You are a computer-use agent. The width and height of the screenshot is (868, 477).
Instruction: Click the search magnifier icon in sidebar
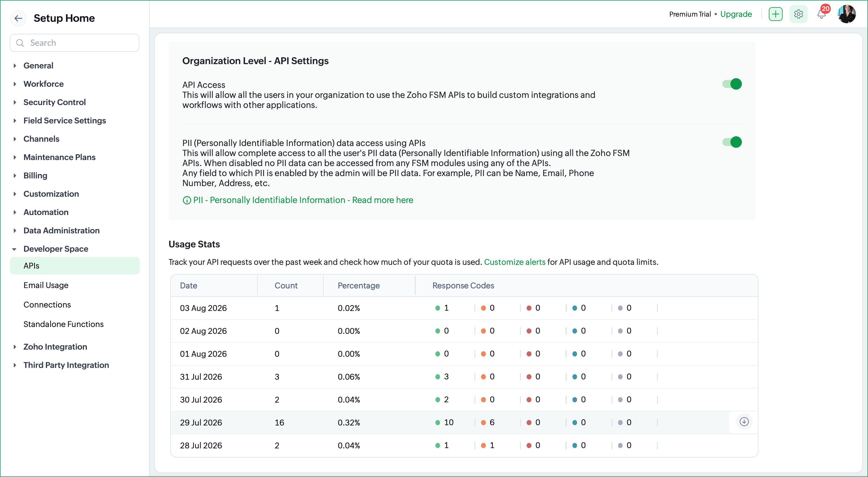[x=20, y=43]
